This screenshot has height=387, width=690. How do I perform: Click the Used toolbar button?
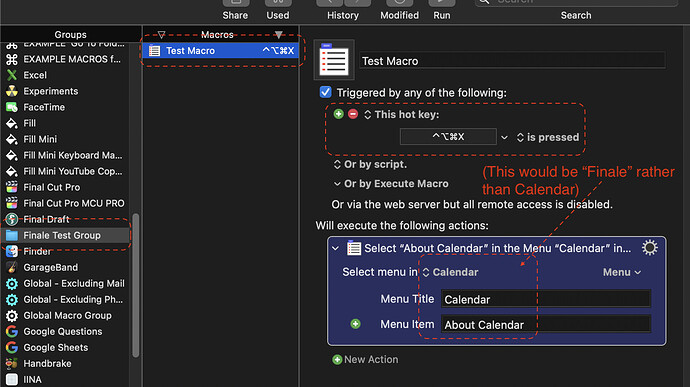[278, 10]
